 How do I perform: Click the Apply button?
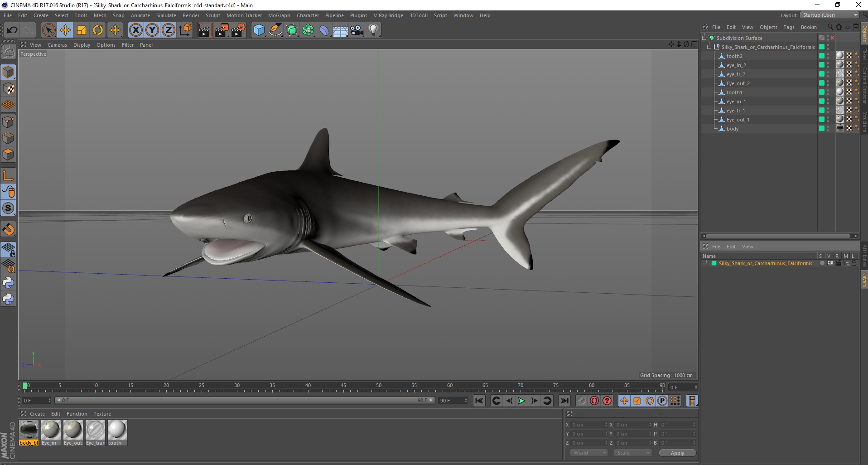[677, 453]
